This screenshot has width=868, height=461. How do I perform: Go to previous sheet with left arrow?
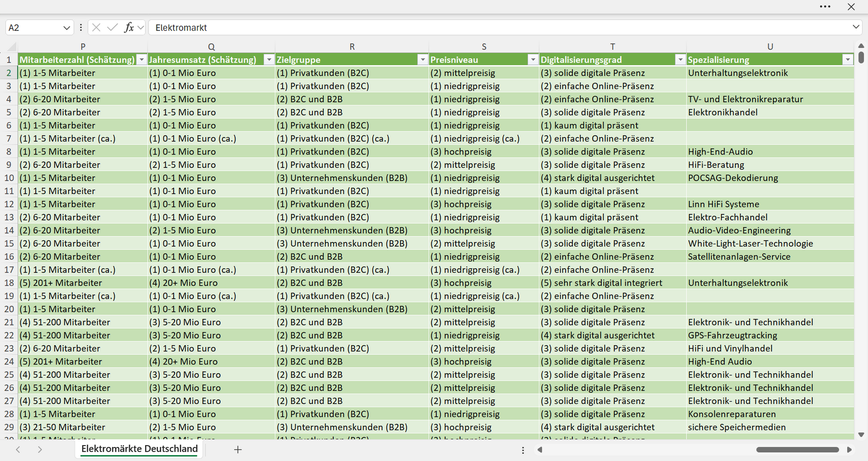(18, 449)
